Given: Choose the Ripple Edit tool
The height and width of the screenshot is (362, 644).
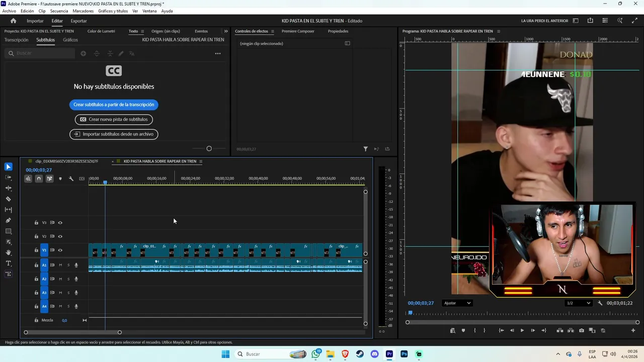Looking at the screenshot, I should coord(9,188).
